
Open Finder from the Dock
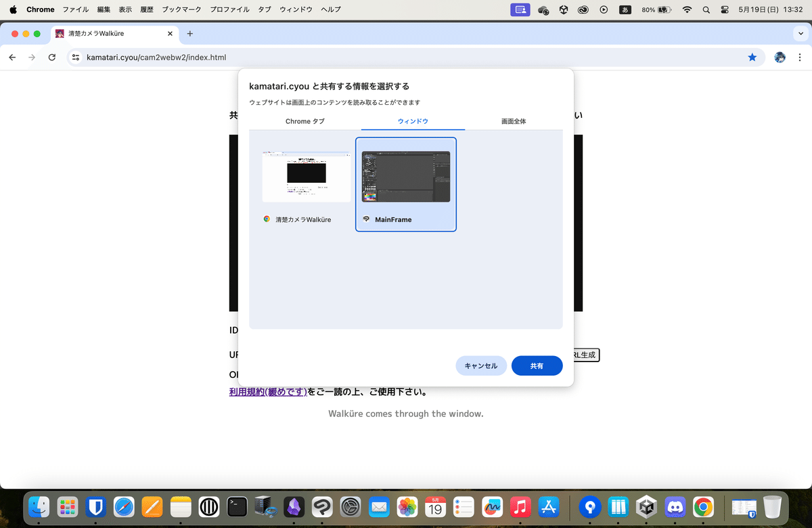(x=39, y=506)
